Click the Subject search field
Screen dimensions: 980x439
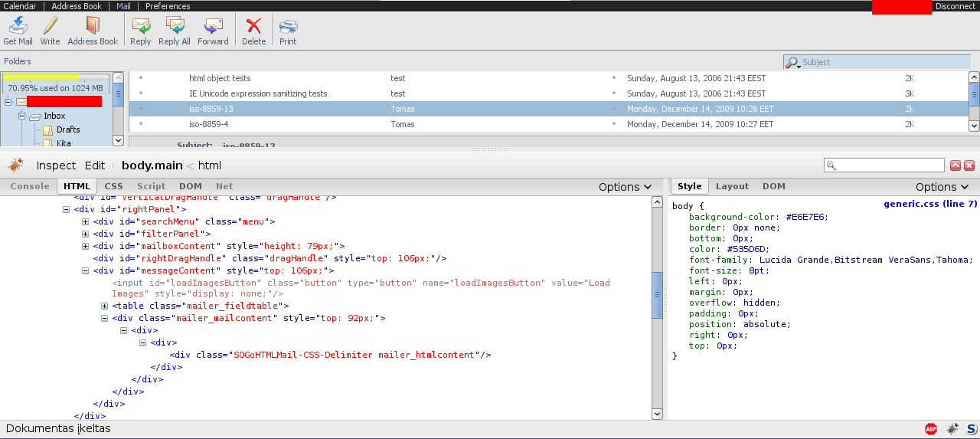(x=880, y=62)
